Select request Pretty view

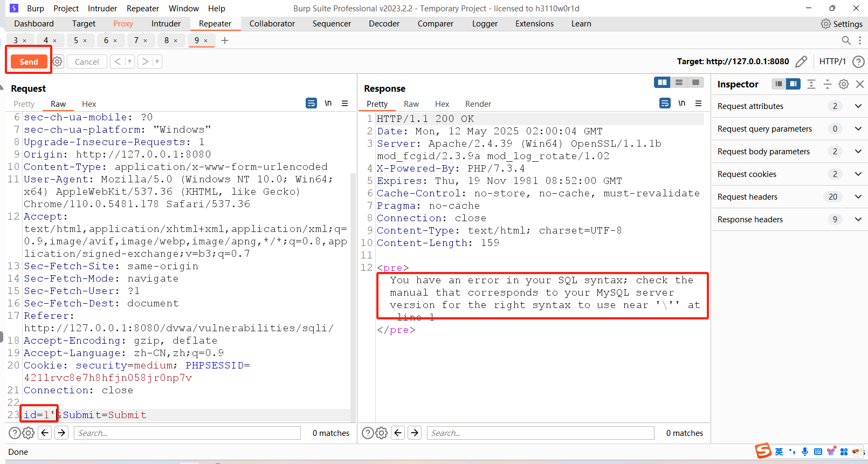[x=24, y=104]
